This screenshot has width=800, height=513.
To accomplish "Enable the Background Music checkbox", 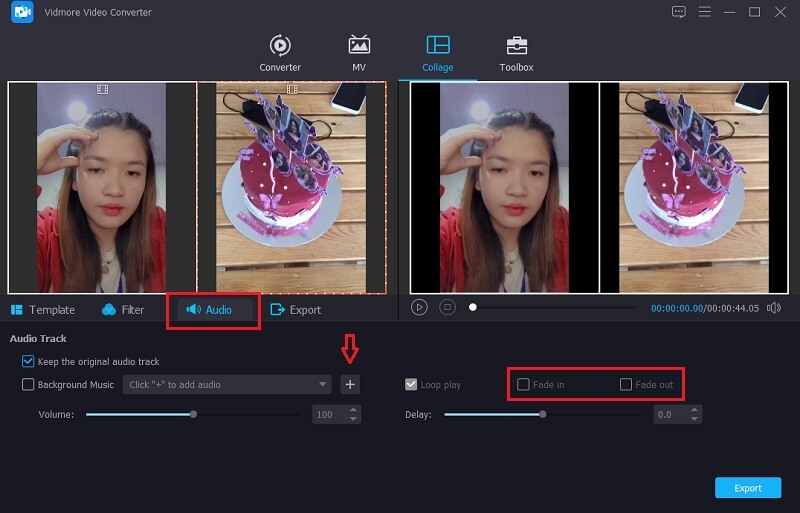I will 28,385.
